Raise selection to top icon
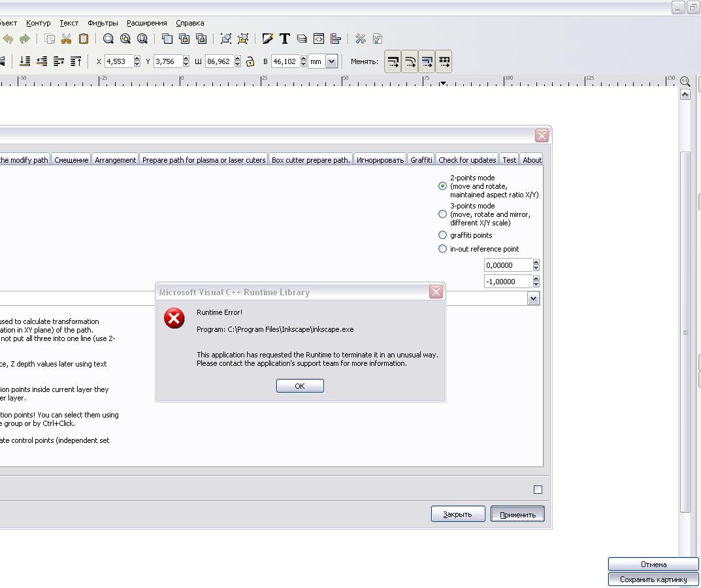This screenshot has height=588, width=701. [x=76, y=61]
